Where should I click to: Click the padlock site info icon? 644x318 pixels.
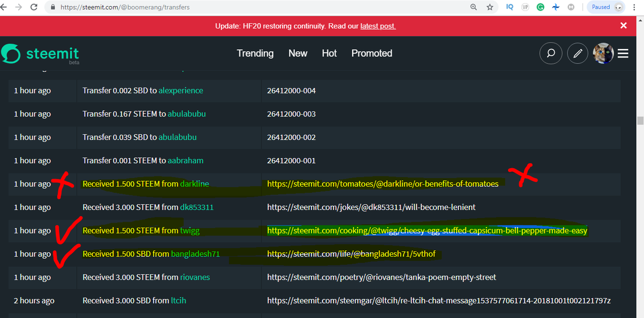[x=53, y=8]
